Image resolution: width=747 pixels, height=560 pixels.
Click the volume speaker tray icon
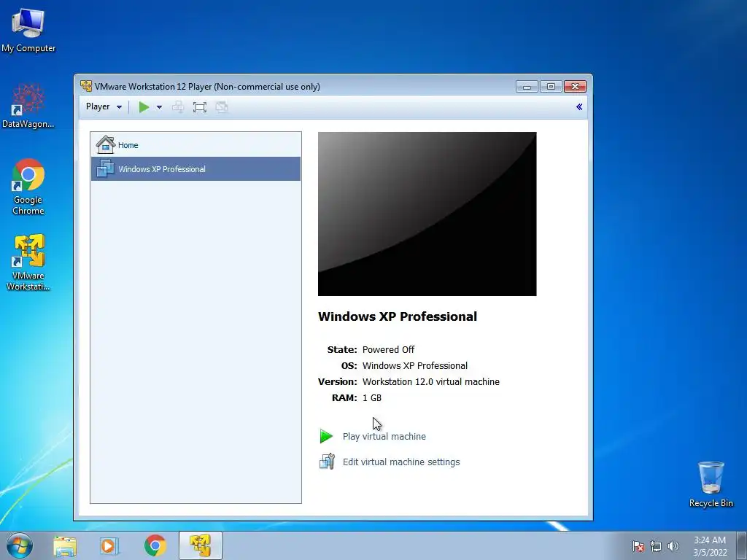[x=673, y=546]
